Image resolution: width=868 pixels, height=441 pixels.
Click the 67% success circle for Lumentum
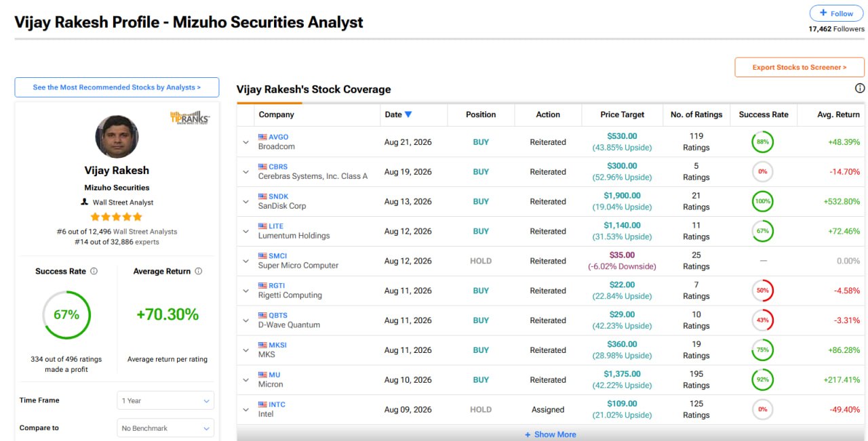[762, 232]
